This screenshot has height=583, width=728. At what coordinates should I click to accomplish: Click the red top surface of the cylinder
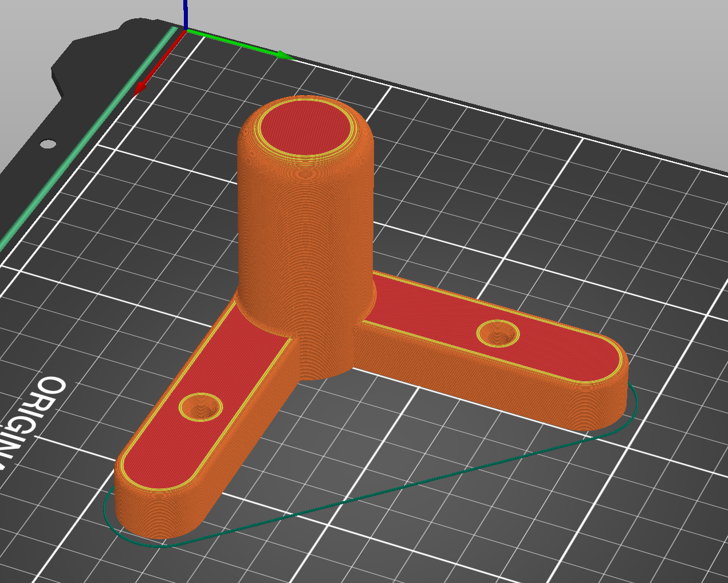(x=305, y=129)
